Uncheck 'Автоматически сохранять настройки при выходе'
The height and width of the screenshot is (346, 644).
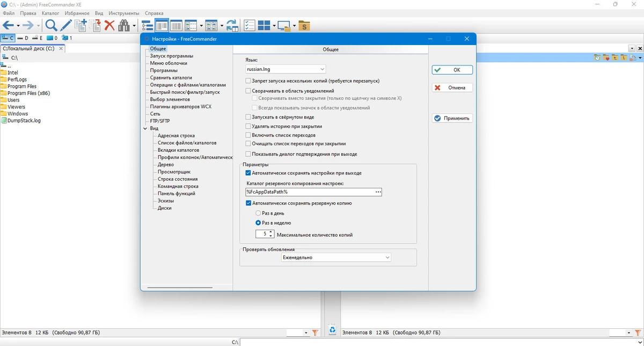point(248,173)
